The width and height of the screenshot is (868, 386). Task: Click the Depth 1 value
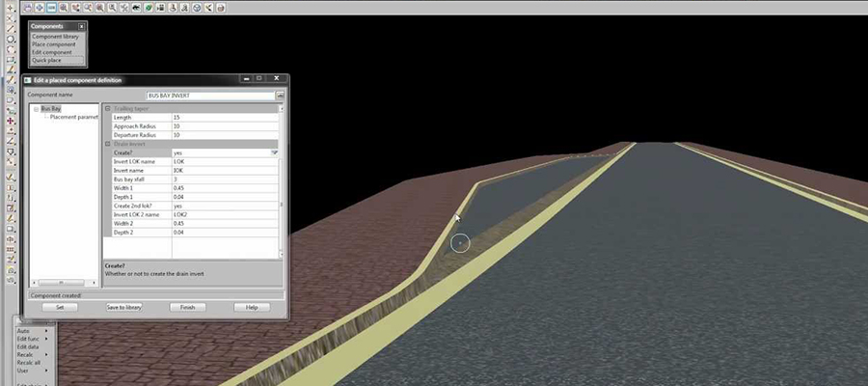[x=225, y=197]
